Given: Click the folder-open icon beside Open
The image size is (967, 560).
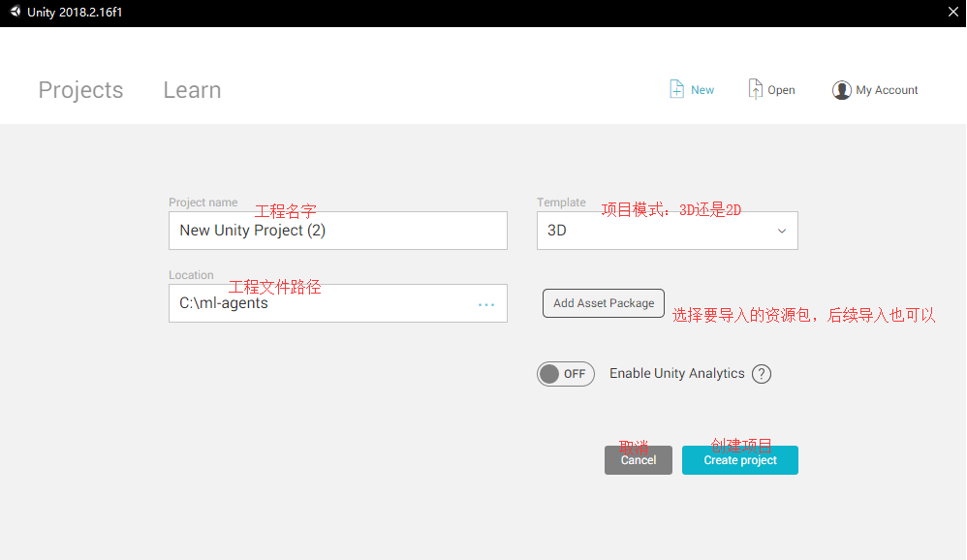Looking at the screenshot, I should pos(754,88).
